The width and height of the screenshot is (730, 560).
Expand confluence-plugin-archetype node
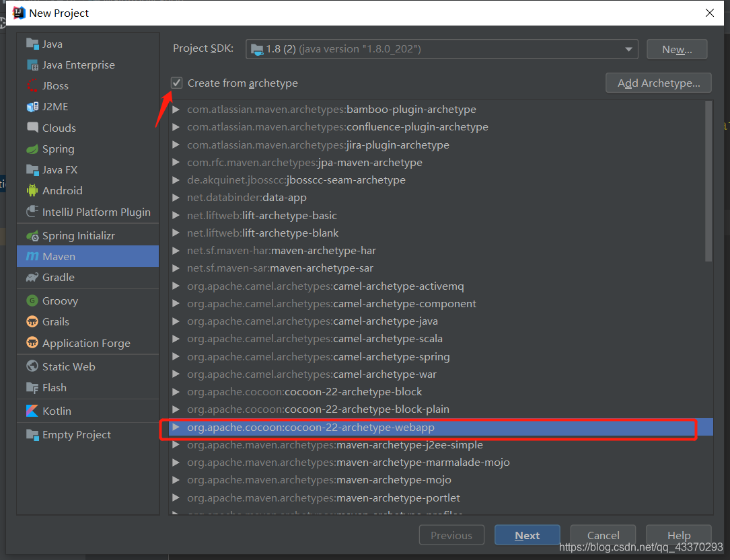click(x=176, y=127)
